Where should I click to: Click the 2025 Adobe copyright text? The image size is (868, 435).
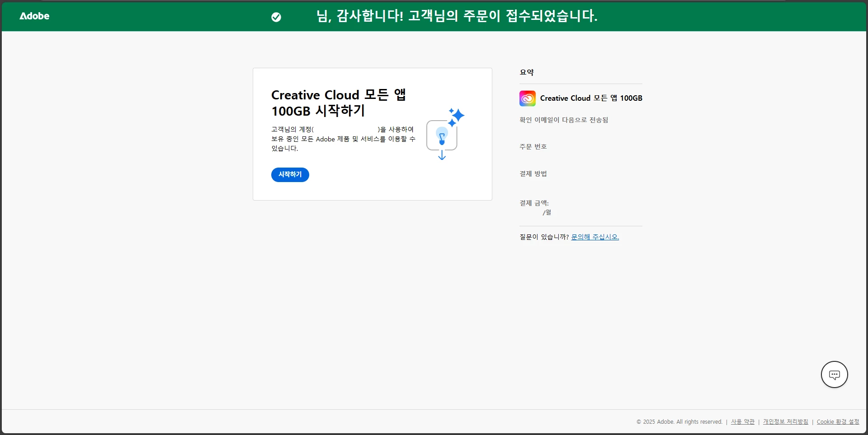click(x=679, y=422)
